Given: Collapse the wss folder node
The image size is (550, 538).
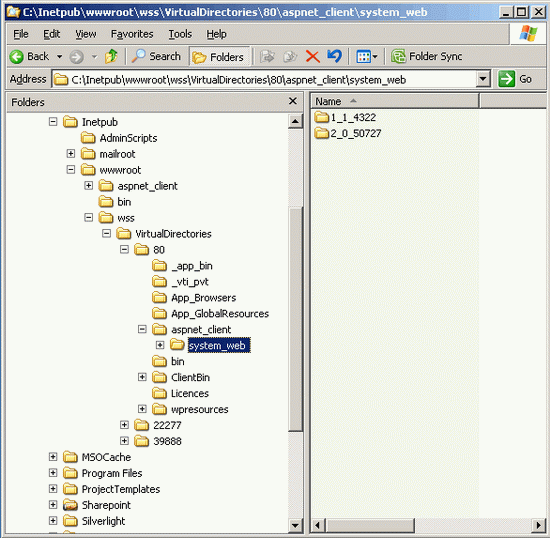Looking at the screenshot, I should click(x=88, y=218).
